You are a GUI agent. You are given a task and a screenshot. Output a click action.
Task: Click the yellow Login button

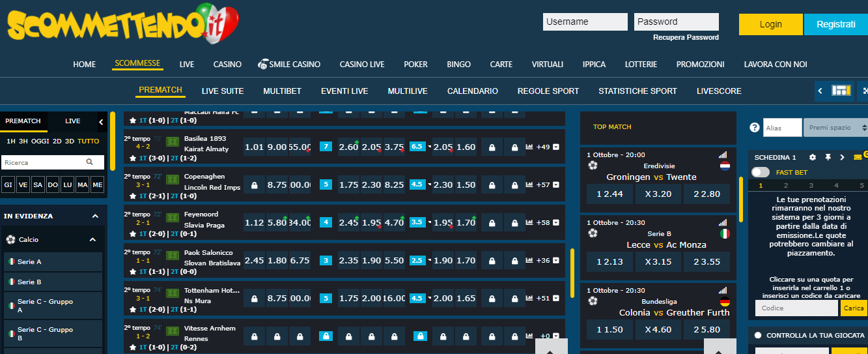[x=770, y=24]
